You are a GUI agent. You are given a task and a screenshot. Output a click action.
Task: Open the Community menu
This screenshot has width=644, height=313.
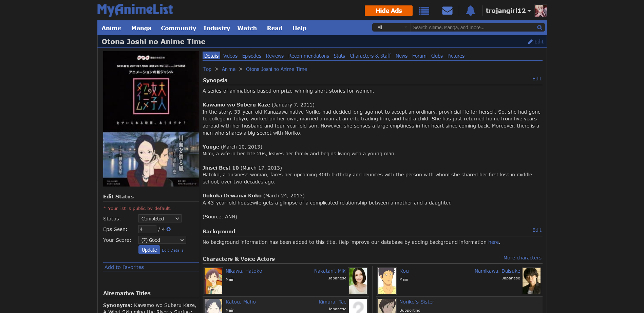[178, 28]
